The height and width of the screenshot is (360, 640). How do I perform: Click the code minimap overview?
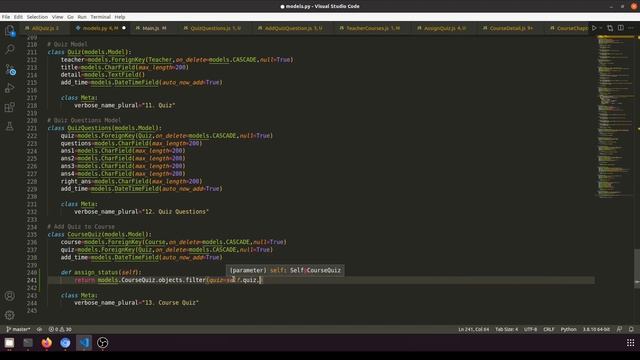point(616,116)
